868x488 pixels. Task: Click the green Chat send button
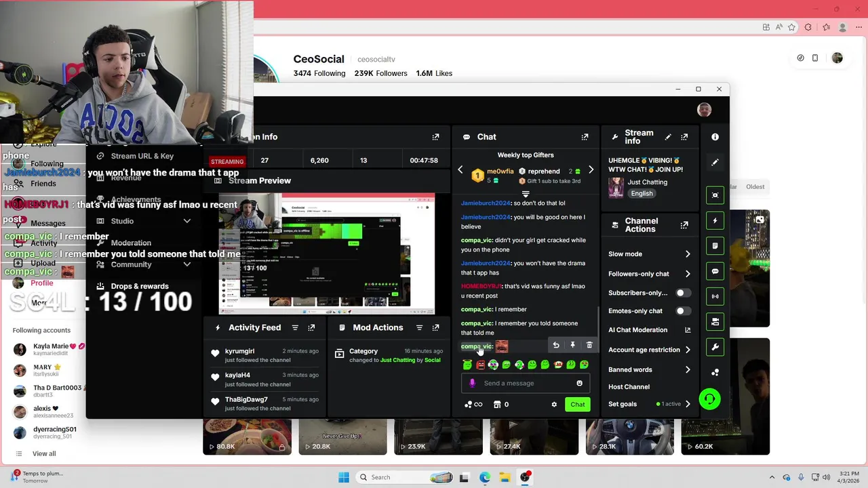[577, 405]
